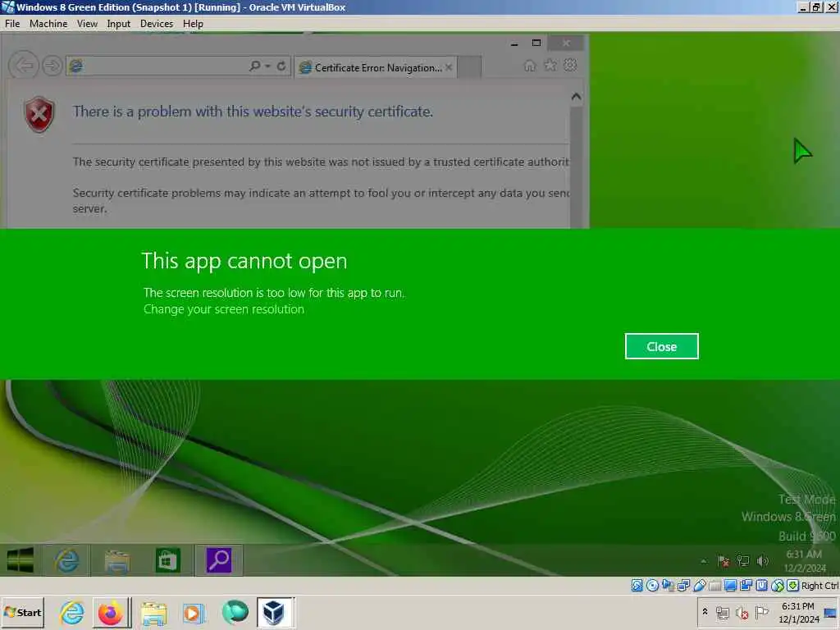
Task: Open Windows Explorer from host taskbar
Action: 153,614
